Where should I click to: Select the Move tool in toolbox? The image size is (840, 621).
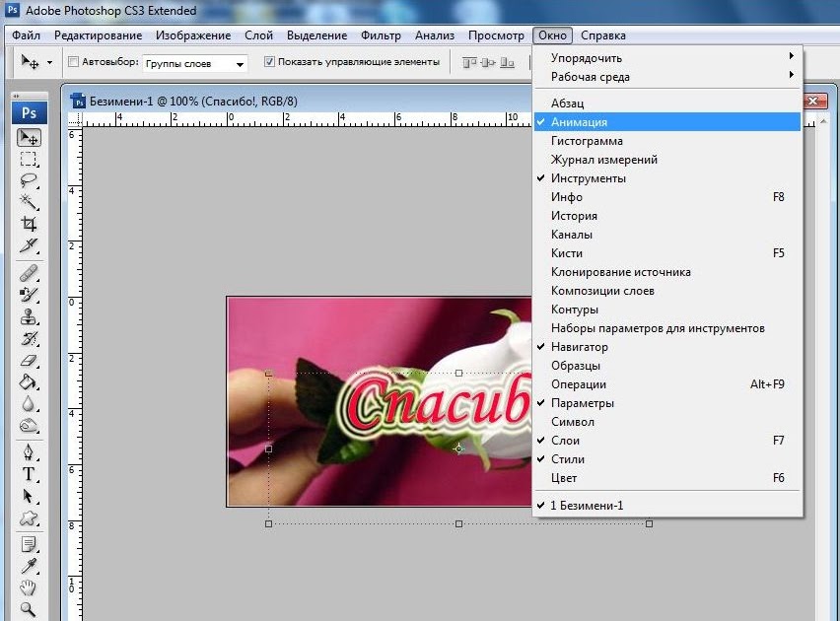pyautogui.click(x=29, y=138)
